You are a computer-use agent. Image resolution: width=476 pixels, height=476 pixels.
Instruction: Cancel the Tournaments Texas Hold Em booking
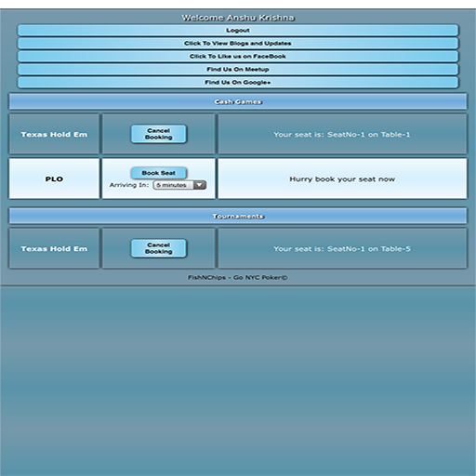pos(159,248)
